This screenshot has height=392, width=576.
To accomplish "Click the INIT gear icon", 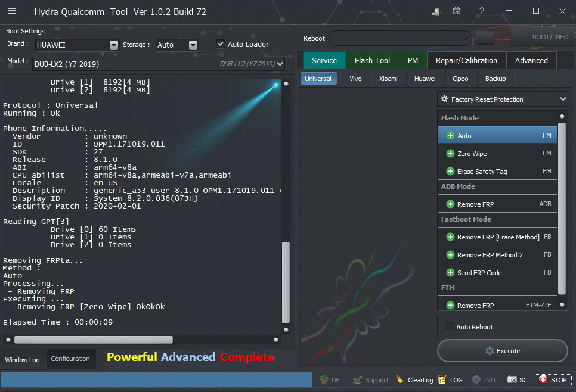I will click(x=476, y=379).
